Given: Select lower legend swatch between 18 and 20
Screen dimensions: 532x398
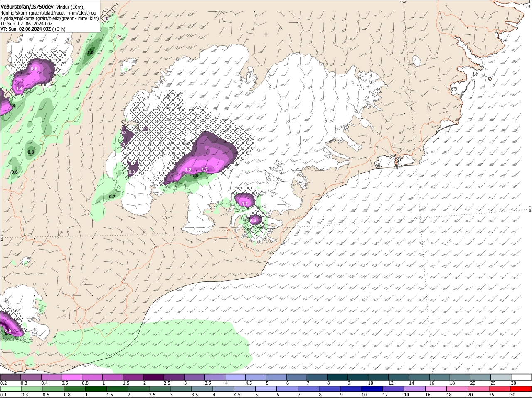Looking at the screenshot, I should (458, 389).
